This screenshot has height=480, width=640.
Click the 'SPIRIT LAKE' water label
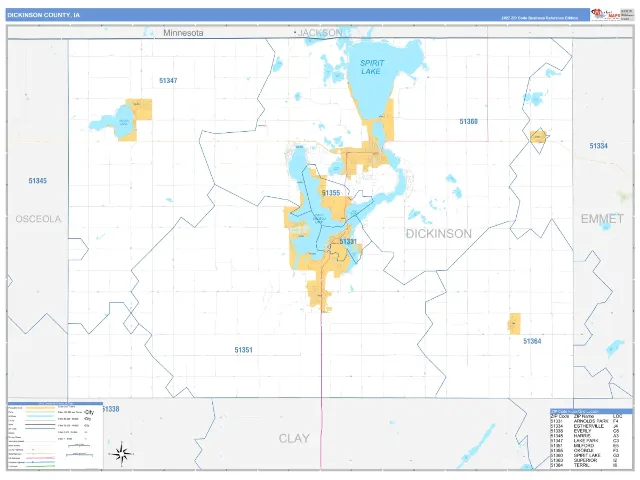(371, 67)
